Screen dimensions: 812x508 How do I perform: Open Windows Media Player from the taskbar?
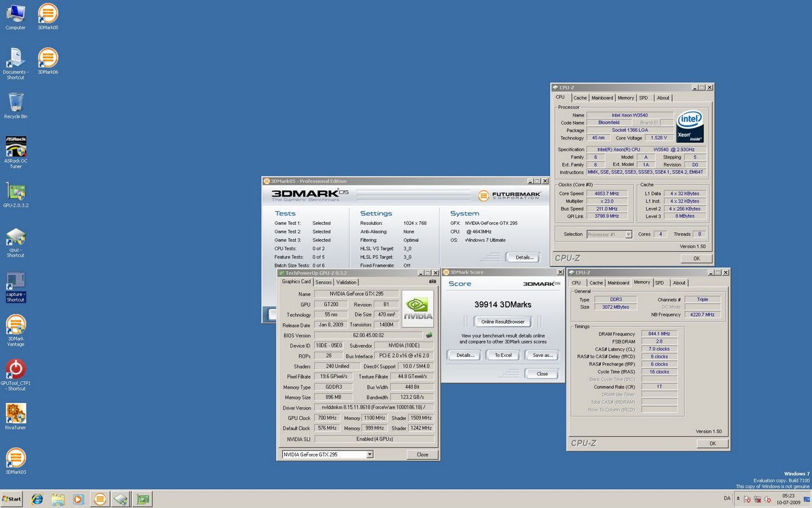(78, 499)
